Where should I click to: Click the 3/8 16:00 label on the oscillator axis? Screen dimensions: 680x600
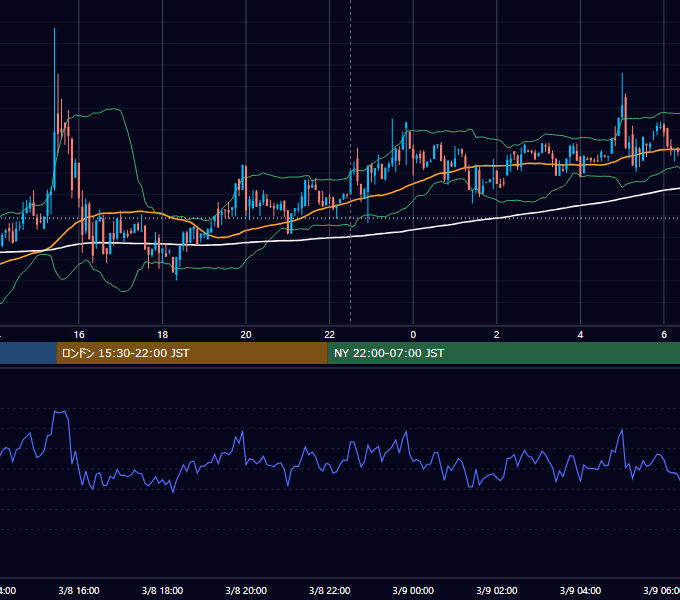click(79, 590)
